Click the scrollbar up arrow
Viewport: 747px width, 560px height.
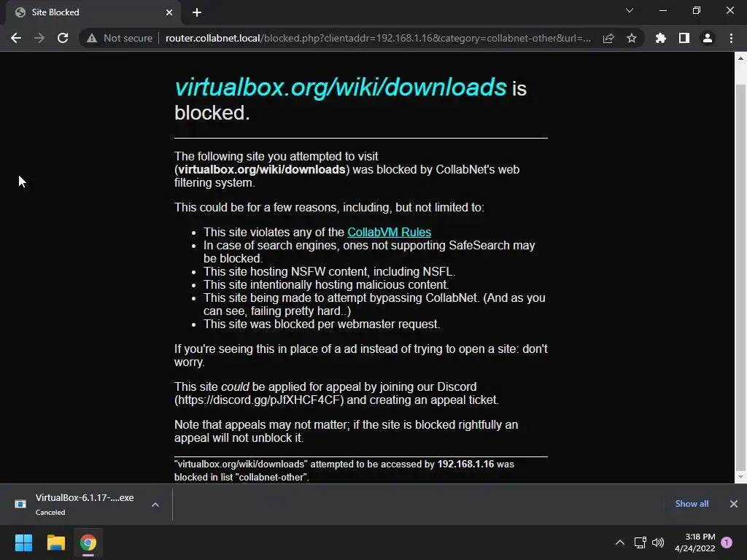pos(740,58)
